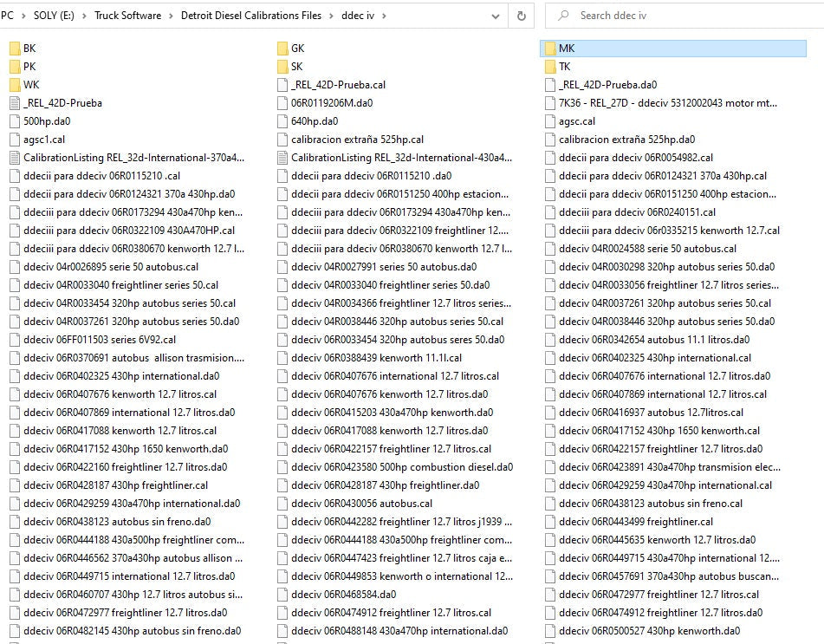
Task: Open the TK folder icon
Action: [550, 67]
